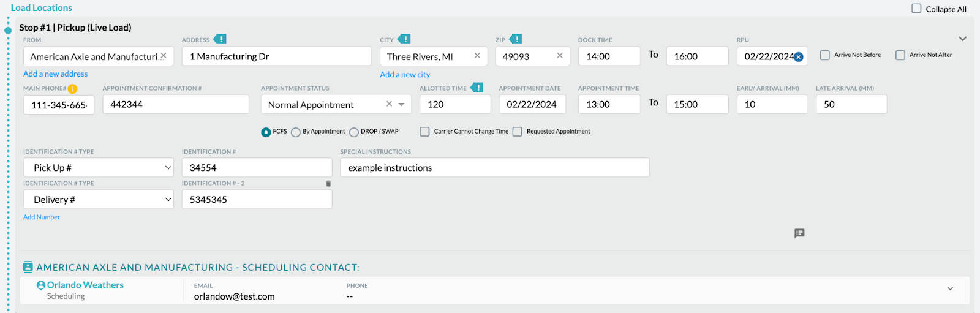Image resolution: width=980 pixels, height=313 pixels.
Task: Click the 1 Manufacturing Dr address field
Action: (x=277, y=56)
